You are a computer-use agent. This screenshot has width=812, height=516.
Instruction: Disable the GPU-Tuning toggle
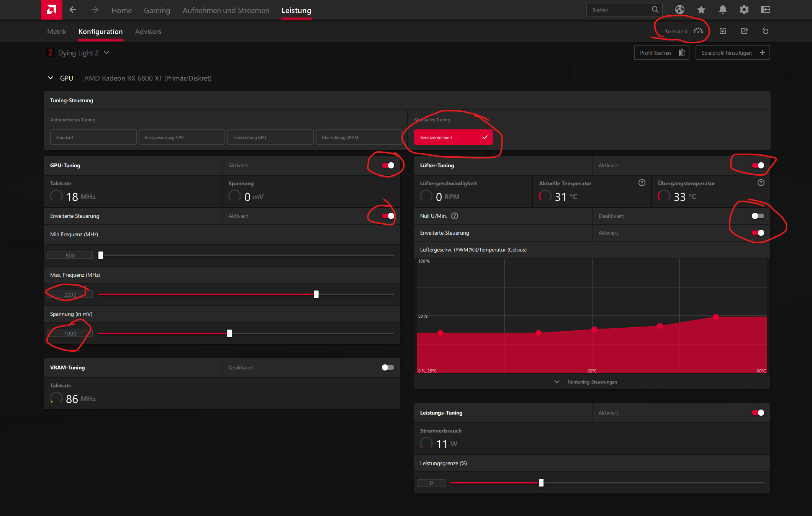pos(388,165)
